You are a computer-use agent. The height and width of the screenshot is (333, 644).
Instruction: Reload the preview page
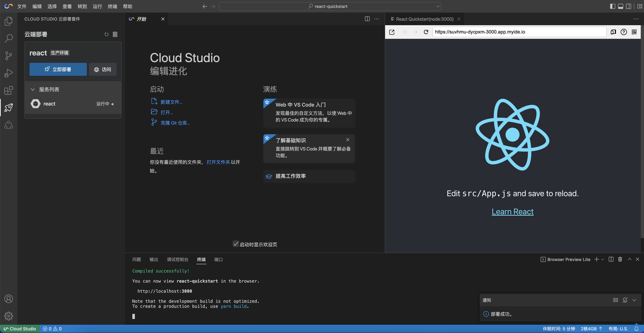click(x=426, y=32)
